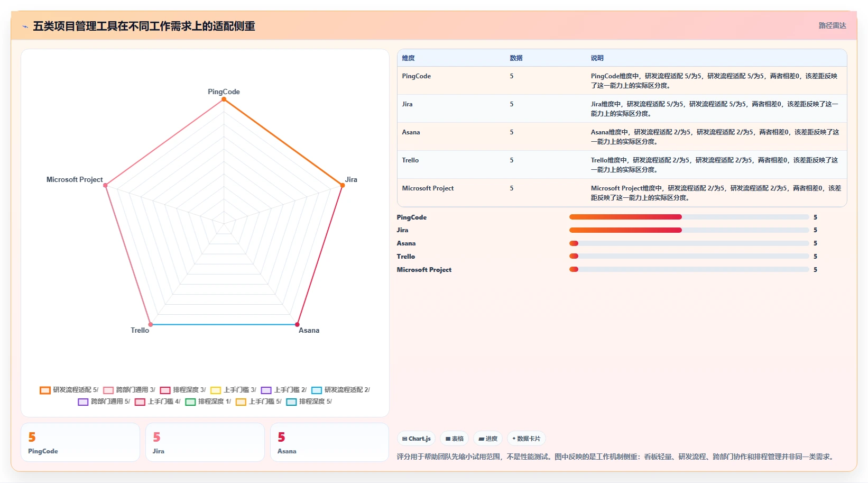
Task: Click the Chart.js chip icon
Action: (404, 439)
